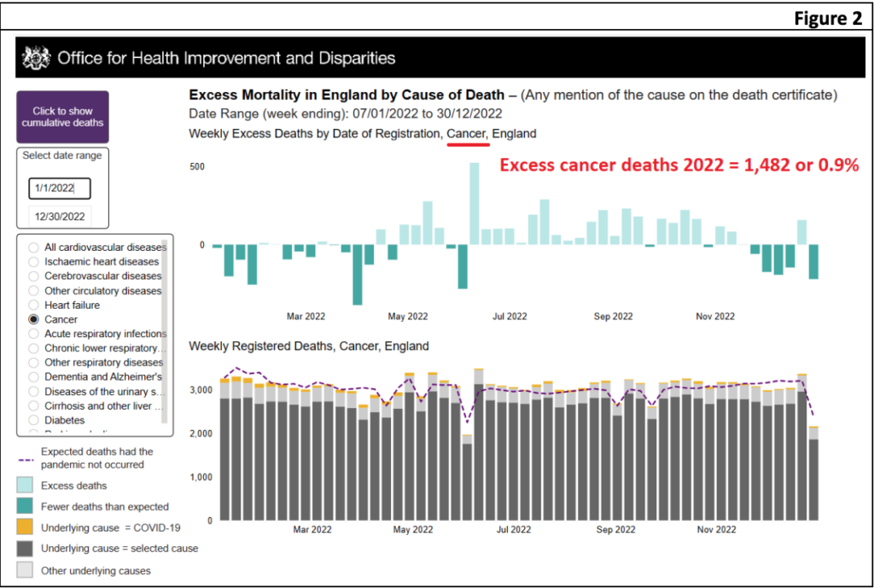Image resolution: width=874 pixels, height=588 pixels.
Task: Click the dashed Expected deaths legend line
Action: (x=27, y=458)
